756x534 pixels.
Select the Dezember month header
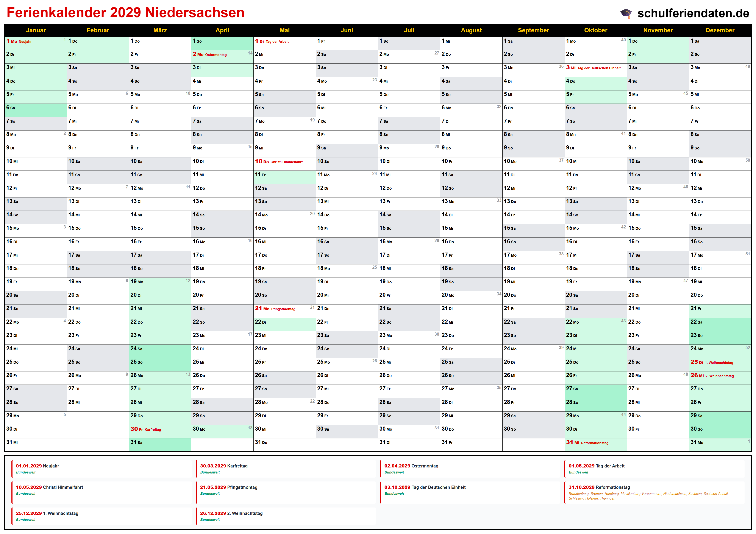pos(720,30)
